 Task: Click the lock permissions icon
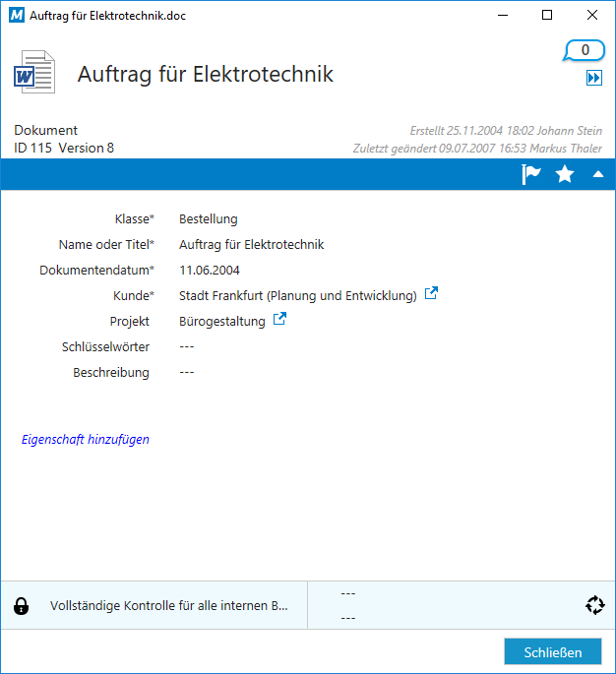point(21,606)
